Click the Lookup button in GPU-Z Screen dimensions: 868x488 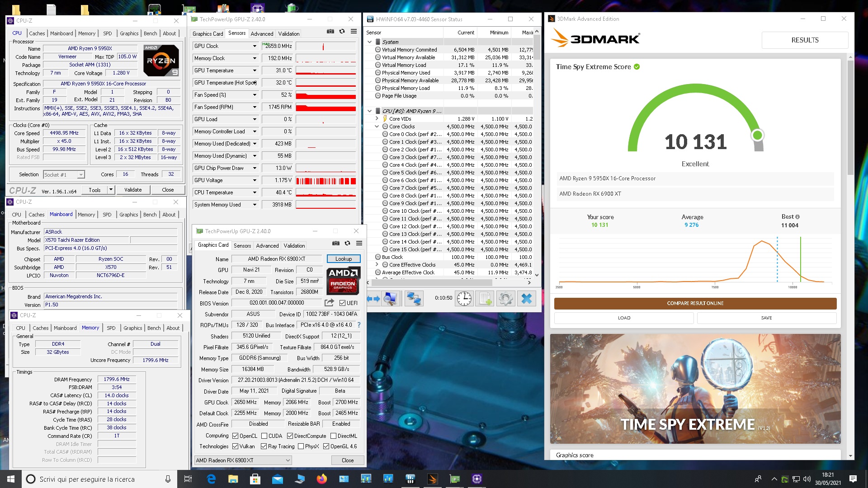click(344, 259)
